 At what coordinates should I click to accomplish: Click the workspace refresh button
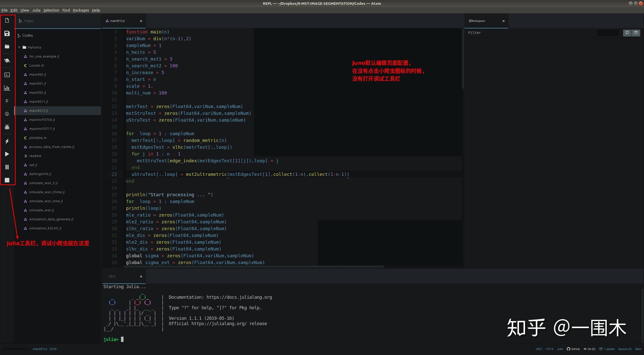627,33
